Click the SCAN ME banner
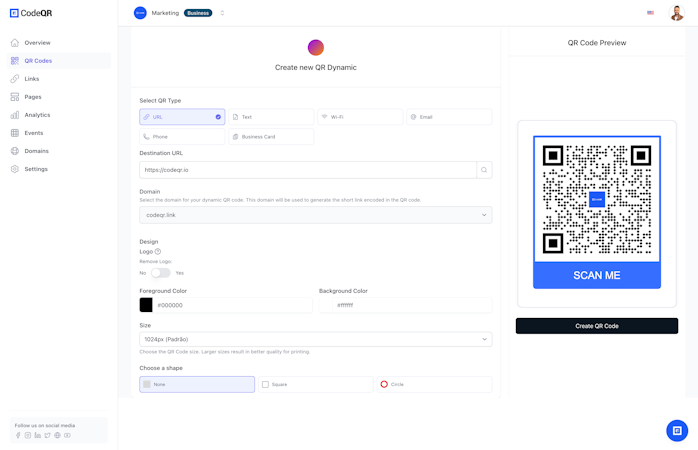698x450 pixels. coord(597,275)
